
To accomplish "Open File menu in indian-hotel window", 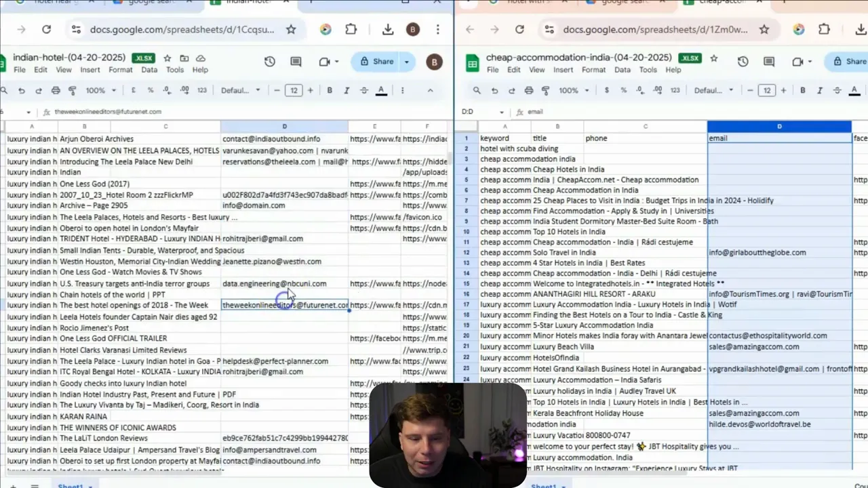I will click(x=20, y=70).
